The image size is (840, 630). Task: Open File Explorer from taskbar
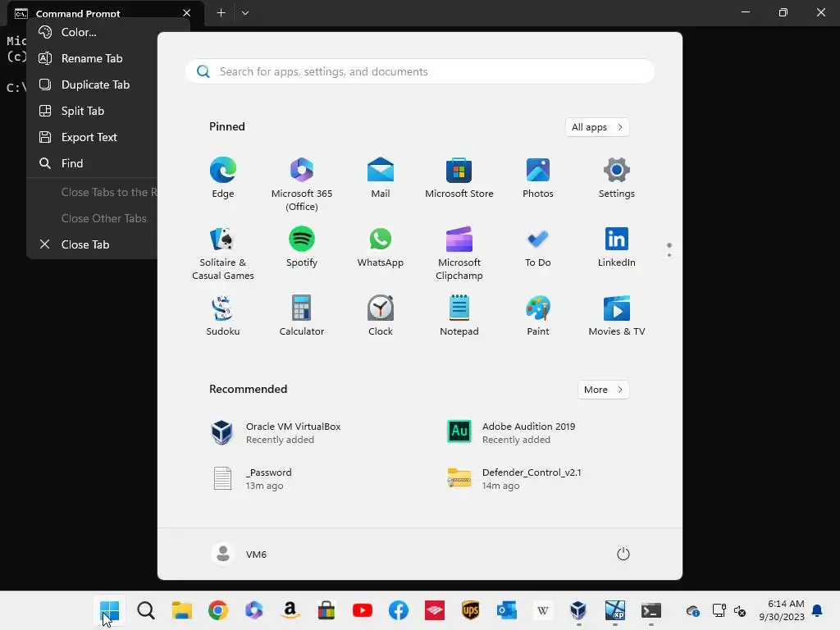pyautogui.click(x=181, y=610)
